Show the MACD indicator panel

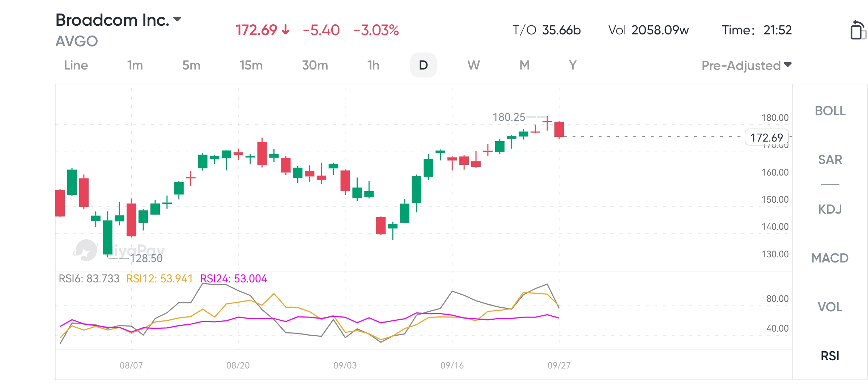pos(830,258)
